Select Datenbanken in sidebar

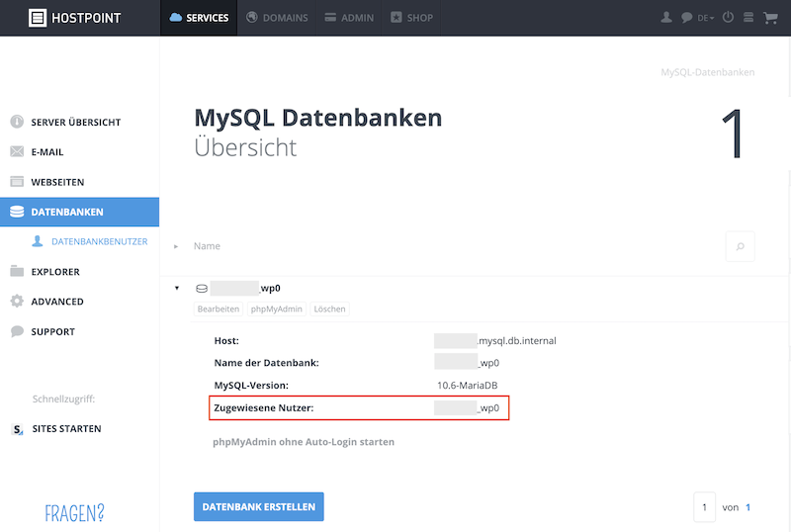click(80, 212)
